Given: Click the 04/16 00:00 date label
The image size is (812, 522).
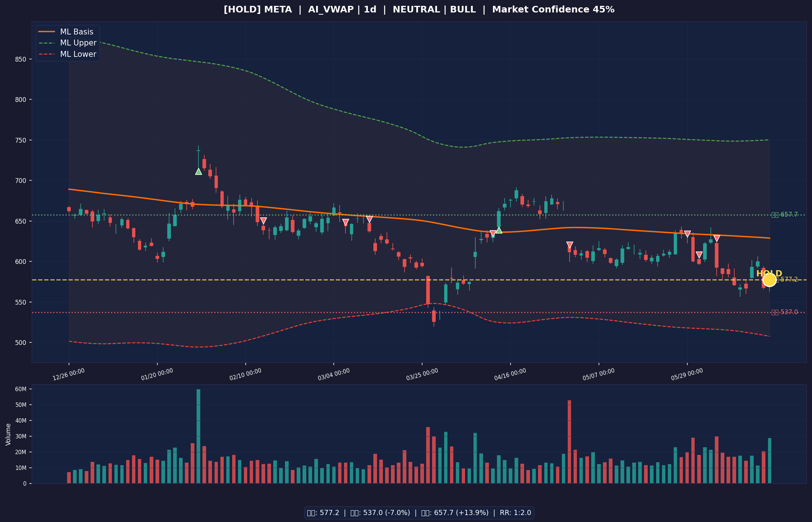Looking at the screenshot, I should [x=510, y=374].
